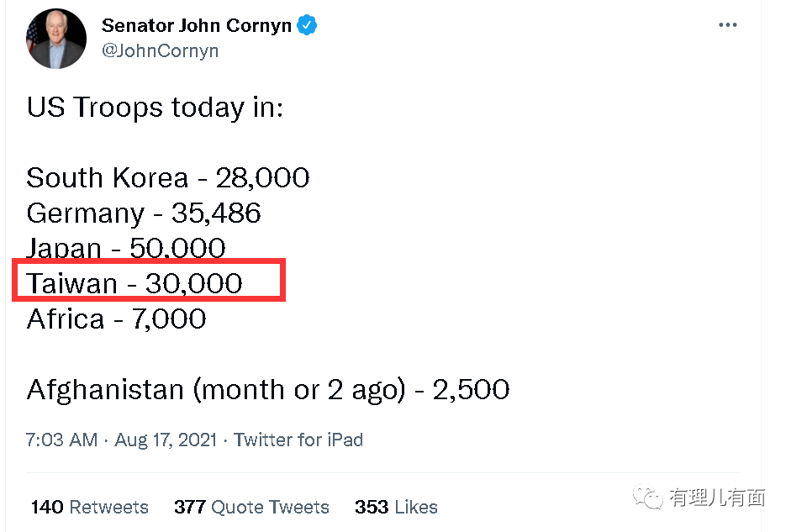Click the Japan - 50,000 line
Screen dimensions: 791x532
(x=126, y=248)
